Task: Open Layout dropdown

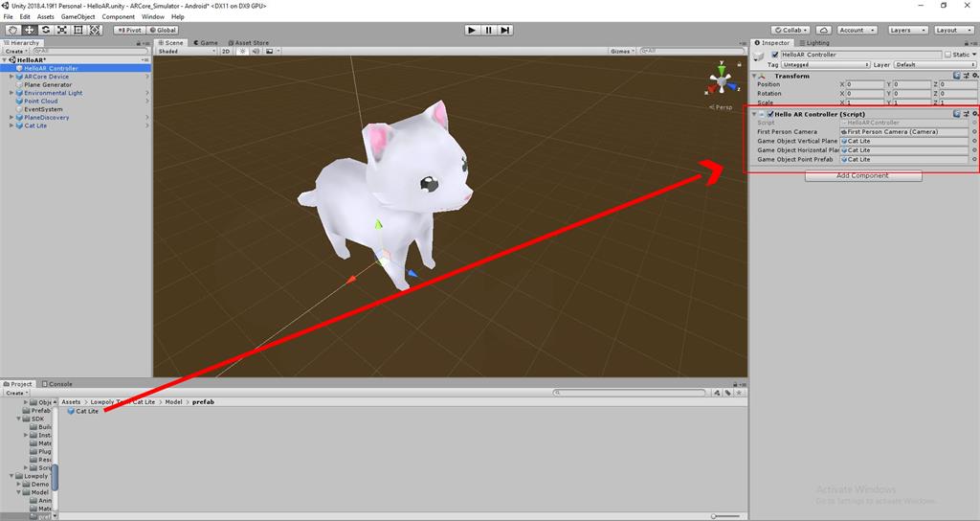Action: [x=954, y=30]
